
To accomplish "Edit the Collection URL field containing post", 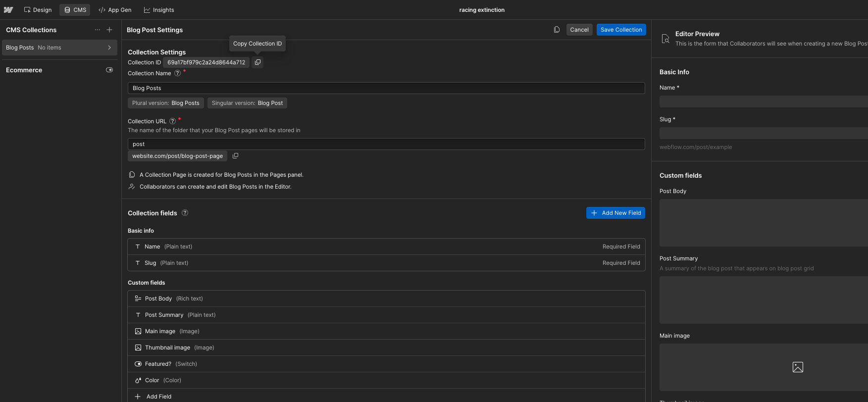I will click(x=386, y=144).
